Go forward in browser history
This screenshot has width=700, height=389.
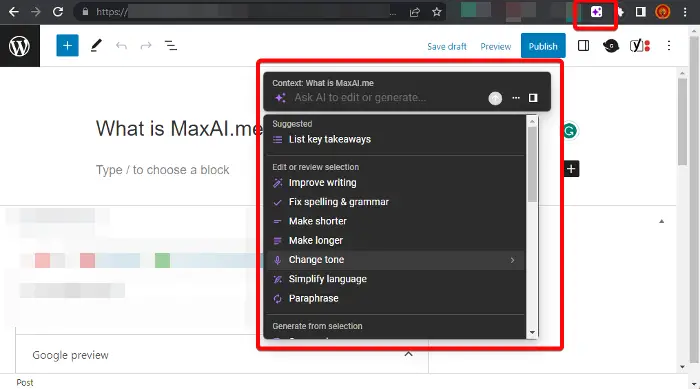(36, 12)
